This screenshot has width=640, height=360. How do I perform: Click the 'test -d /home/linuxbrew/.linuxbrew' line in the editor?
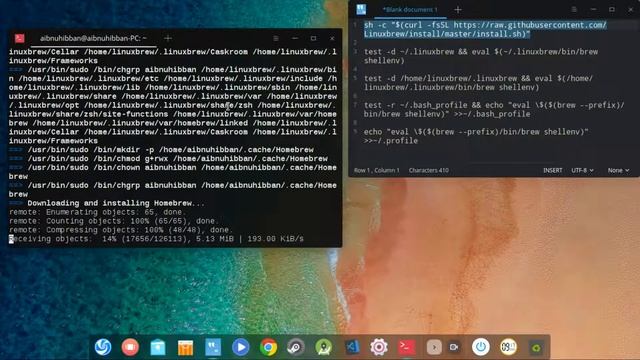click(478, 83)
